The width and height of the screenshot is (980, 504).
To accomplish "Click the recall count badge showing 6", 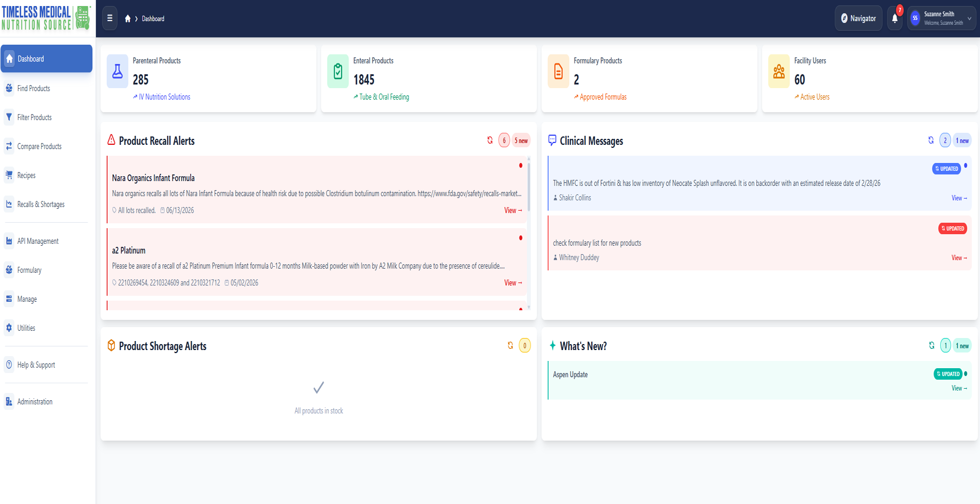I will [504, 141].
